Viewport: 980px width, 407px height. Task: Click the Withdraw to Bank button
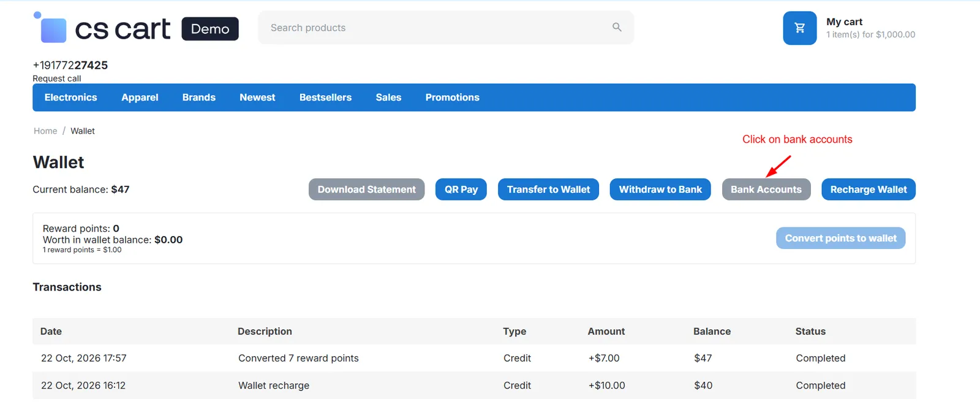tap(660, 189)
